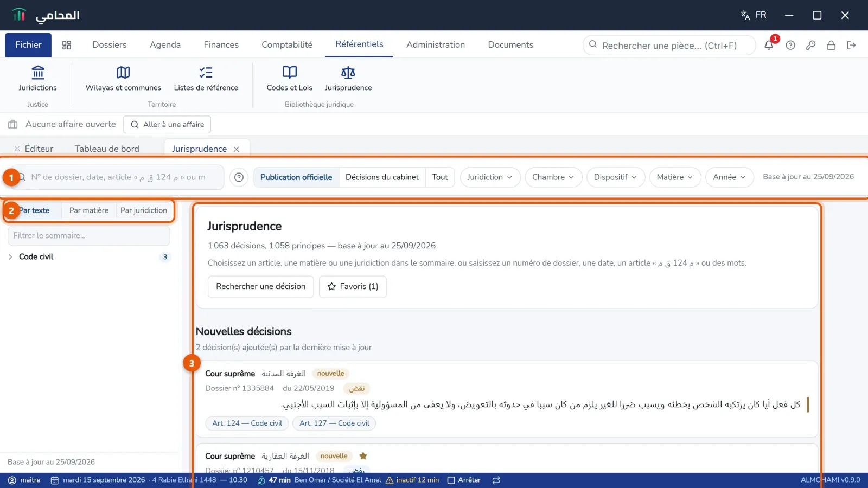868x488 pixels.
Task: Open the Juridictions courthouse icon
Action: (x=38, y=72)
